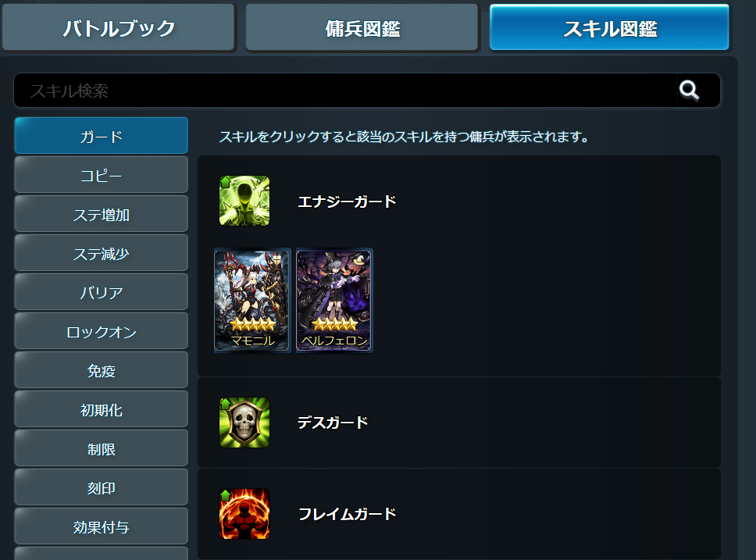
Task: Choose the ステ増加 skill category
Action: click(102, 214)
